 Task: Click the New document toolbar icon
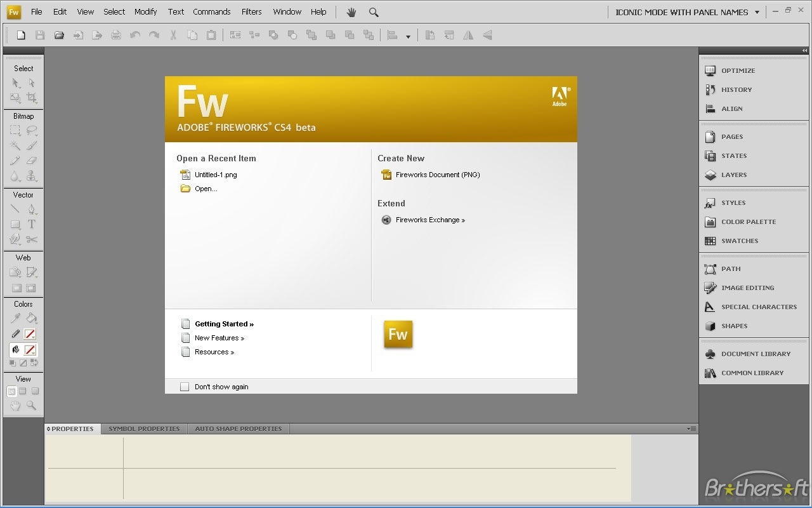pyautogui.click(x=21, y=36)
